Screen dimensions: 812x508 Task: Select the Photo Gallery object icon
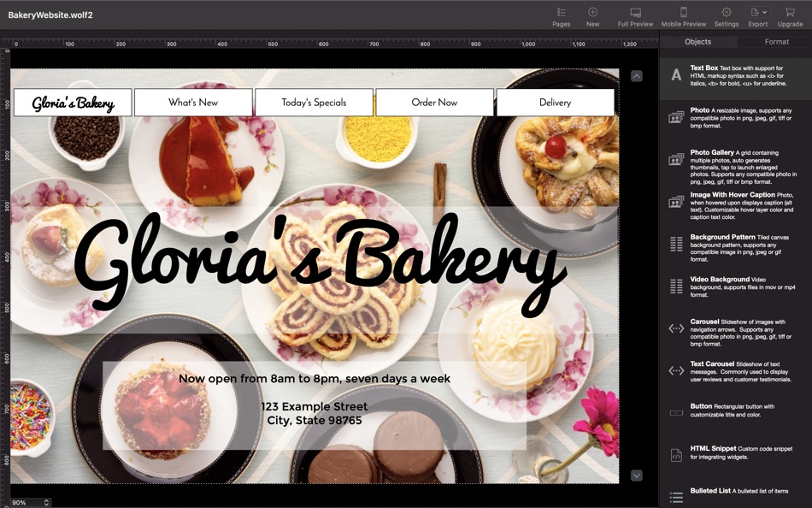(x=676, y=160)
